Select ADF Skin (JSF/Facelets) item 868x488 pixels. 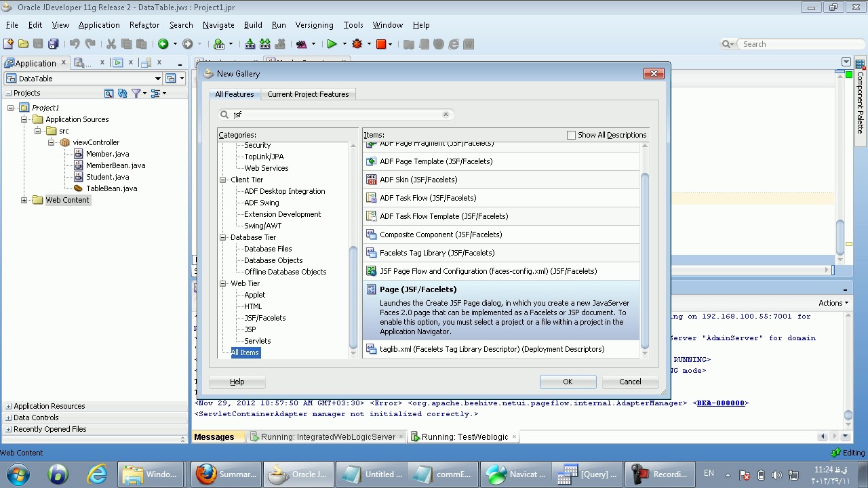501,180
